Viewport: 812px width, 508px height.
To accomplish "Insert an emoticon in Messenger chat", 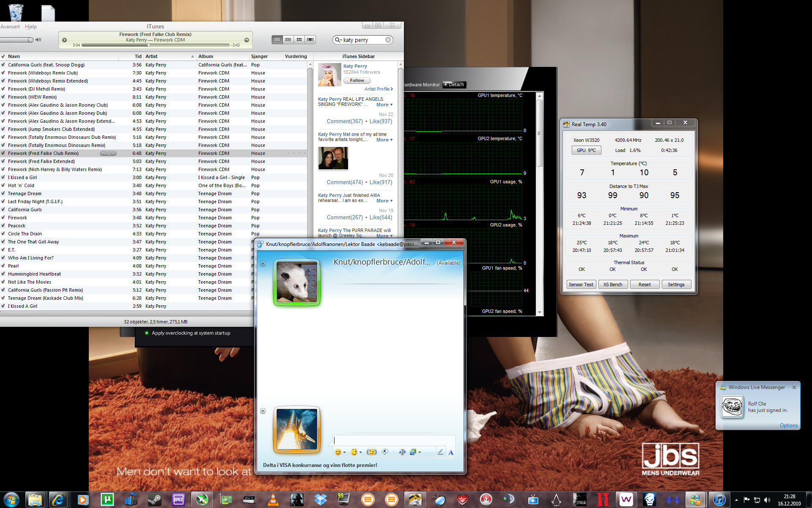I will click(338, 452).
